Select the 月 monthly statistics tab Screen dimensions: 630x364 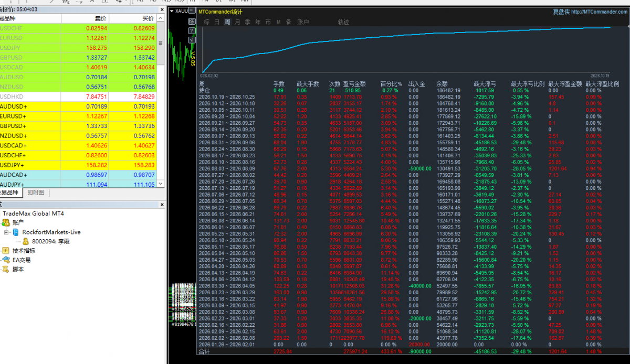(x=237, y=22)
